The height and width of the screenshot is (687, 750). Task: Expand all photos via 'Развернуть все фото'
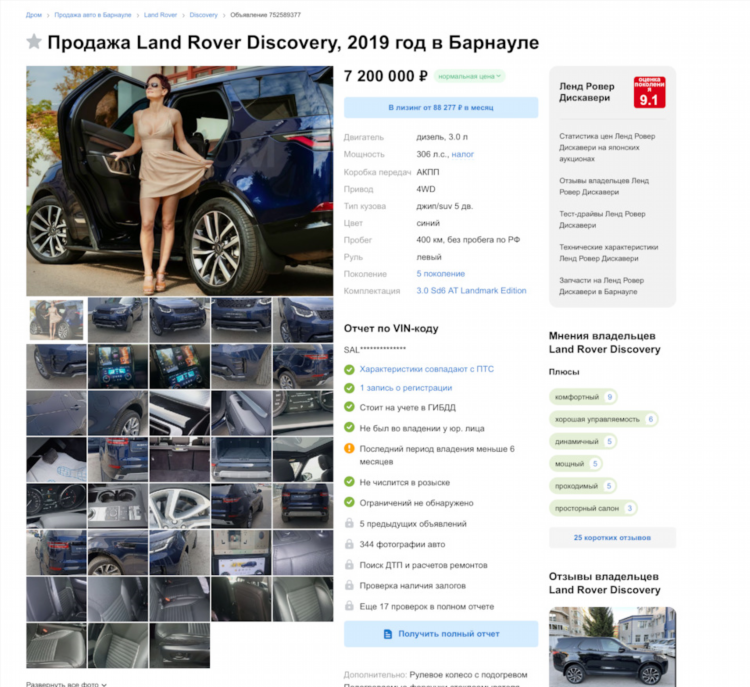pyautogui.click(x=66, y=684)
